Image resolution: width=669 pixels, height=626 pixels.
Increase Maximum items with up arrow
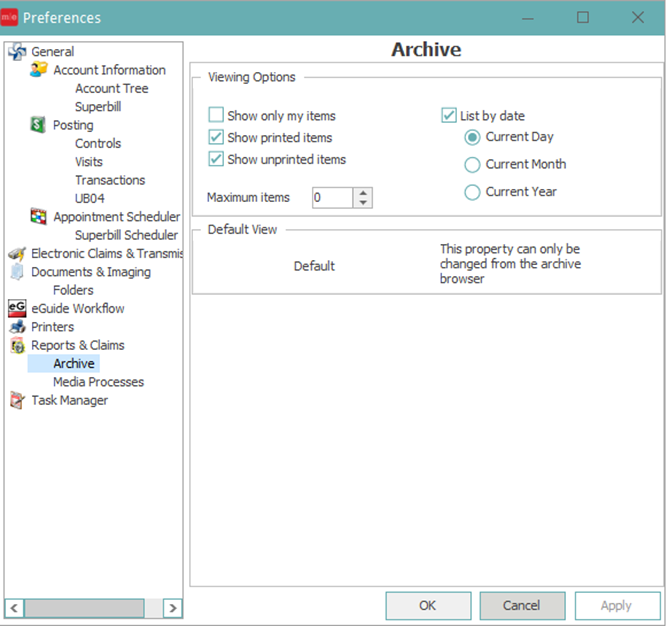tap(363, 193)
